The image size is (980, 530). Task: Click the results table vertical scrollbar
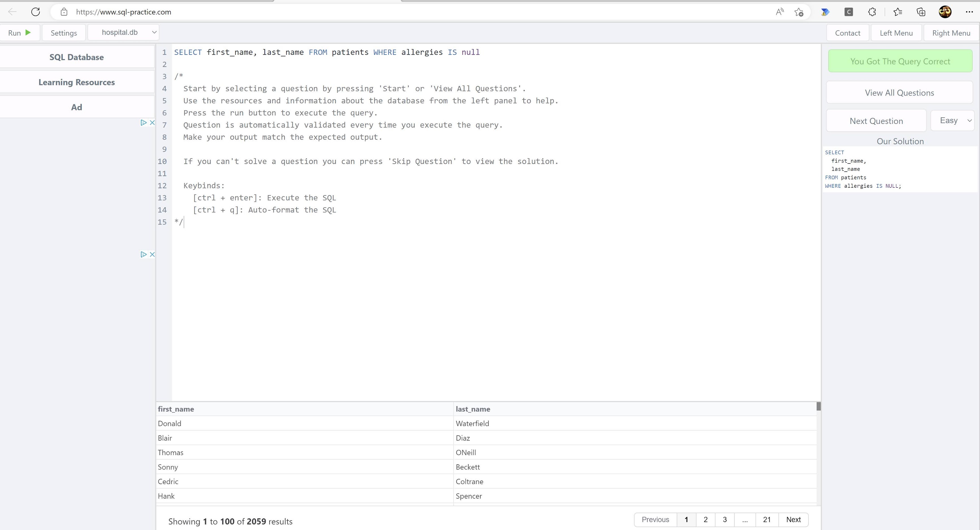click(x=819, y=406)
